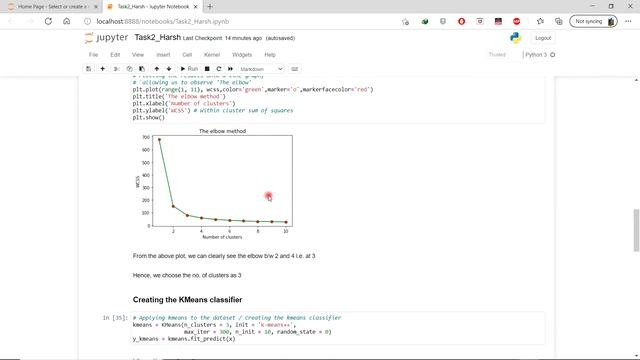Click the plt.show() code line
640x360 pixels.
pyautogui.click(x=149, y=118)
